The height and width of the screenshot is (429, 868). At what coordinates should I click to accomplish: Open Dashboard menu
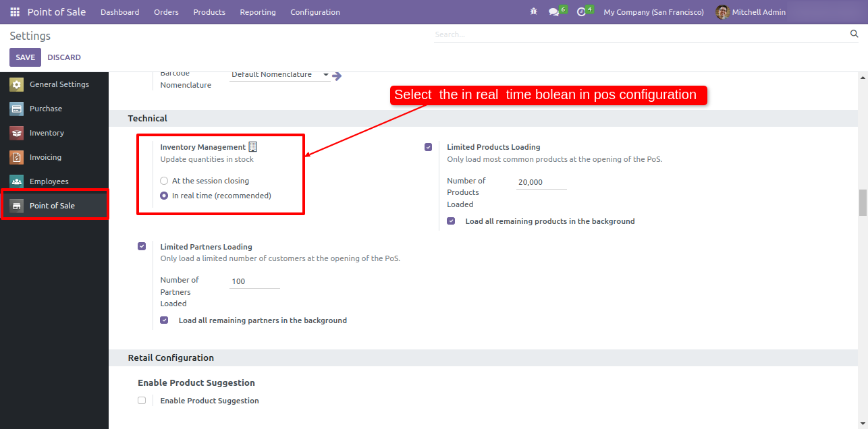(x=120, y=12)
